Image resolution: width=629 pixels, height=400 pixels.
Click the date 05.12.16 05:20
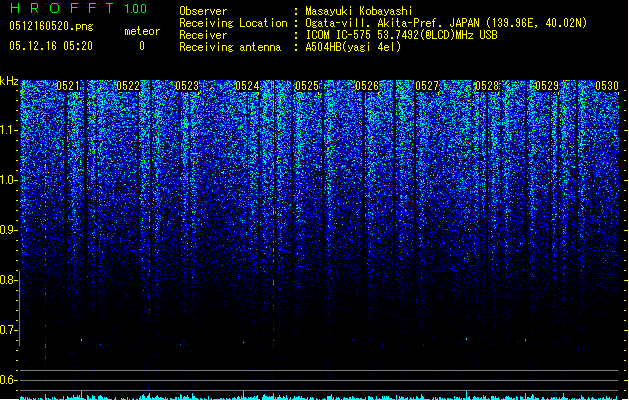(51, 46)
